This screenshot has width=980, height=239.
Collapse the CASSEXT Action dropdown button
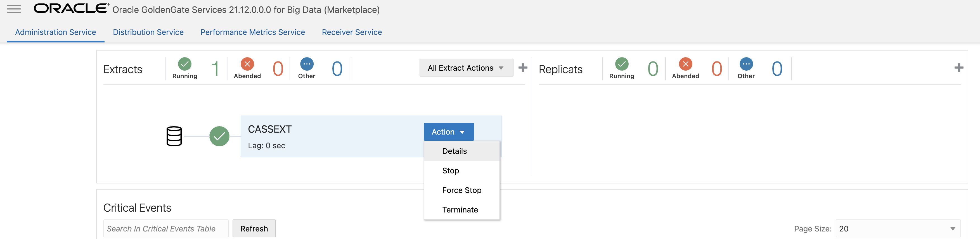(x=449, y=132)
